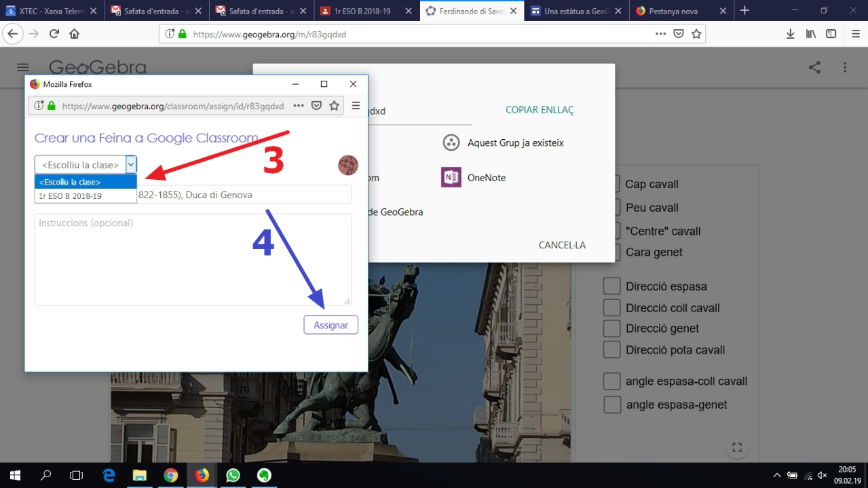The height and width of the screenshot is (488, 868).
Task: Toggle the angle espasa-genet checkbox
Action: tap(612, 405)
